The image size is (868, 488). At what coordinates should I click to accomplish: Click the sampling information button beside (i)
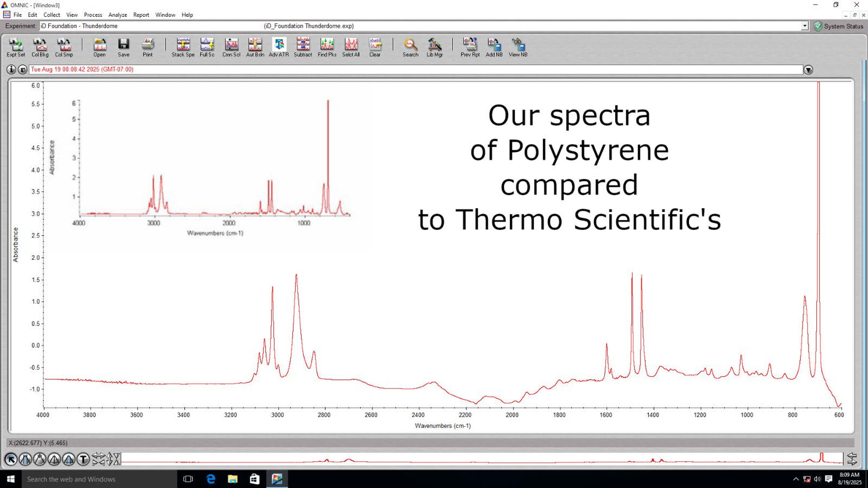23,70
